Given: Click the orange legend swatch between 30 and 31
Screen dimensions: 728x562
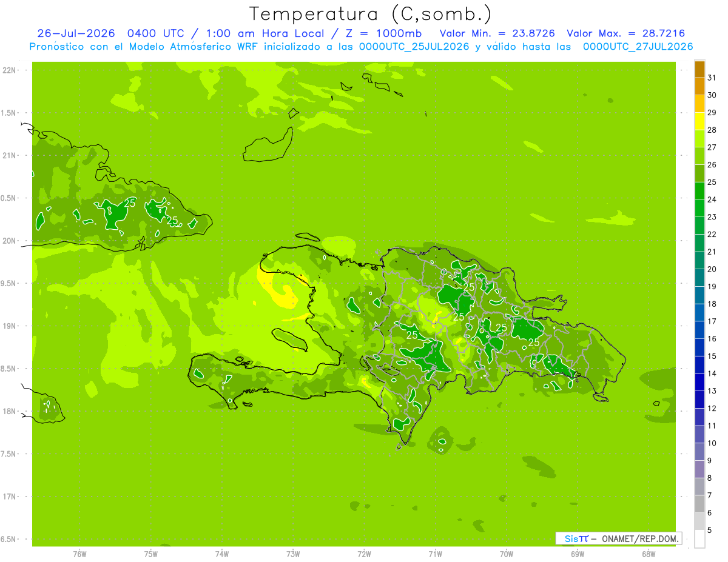Looking at the screenshot, I should (699, 87).
